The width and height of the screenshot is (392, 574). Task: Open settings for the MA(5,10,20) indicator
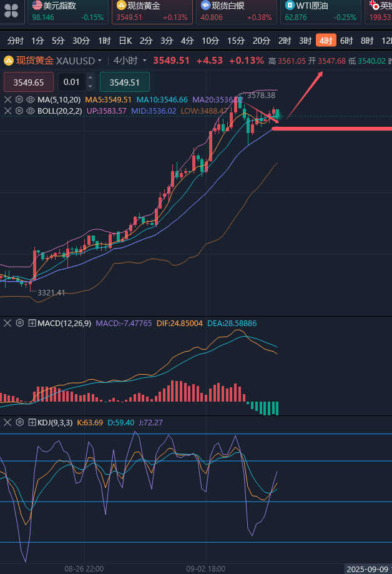click(x=19, y=99)
